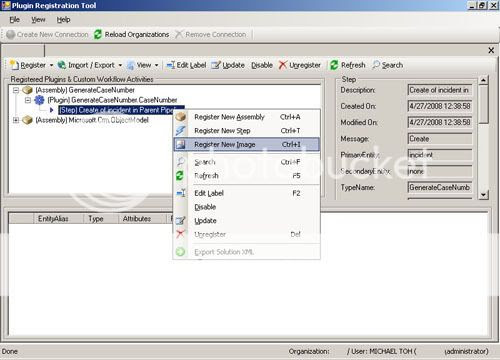Click the Edit Label toolbar icon

171,65
